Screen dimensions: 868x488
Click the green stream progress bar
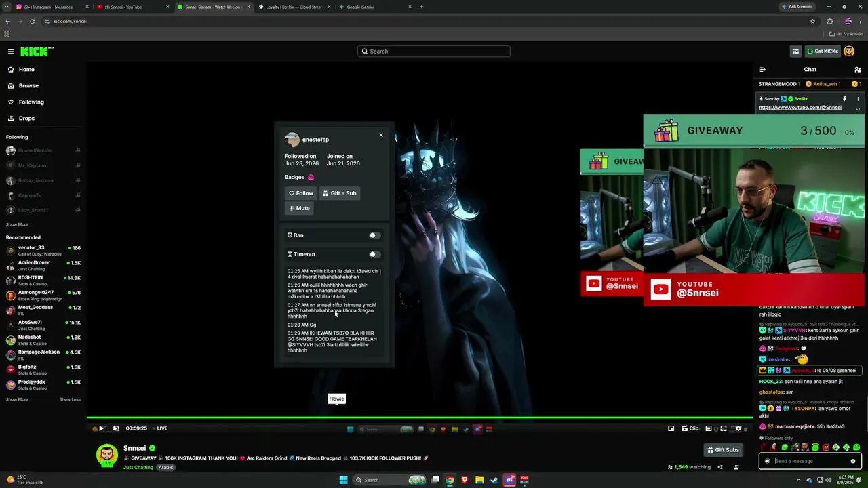(420, 419)
